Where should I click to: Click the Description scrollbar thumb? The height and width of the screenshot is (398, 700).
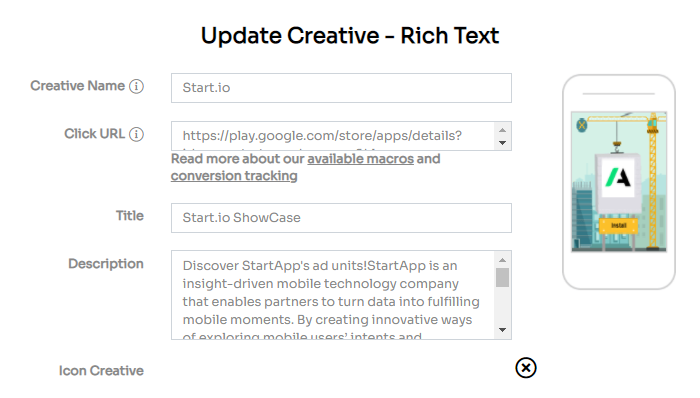click(503, 278)
